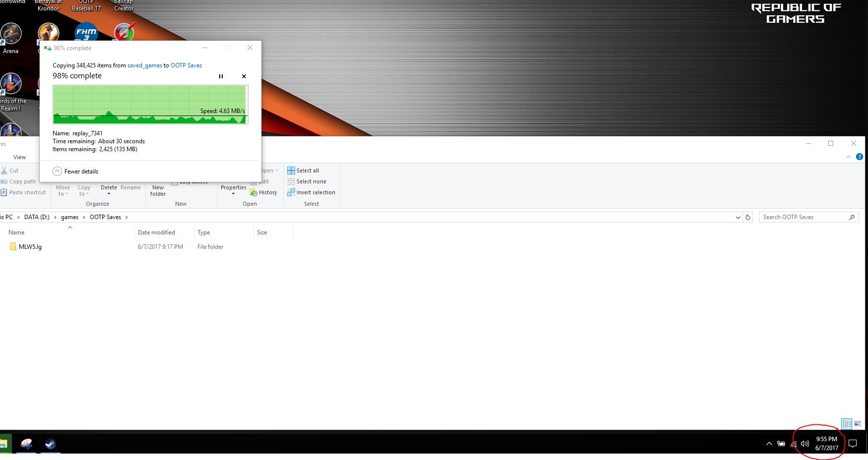868x460 pixels.
Task: Switch to the View ribbon tab
Action: [x=19, y=157]
